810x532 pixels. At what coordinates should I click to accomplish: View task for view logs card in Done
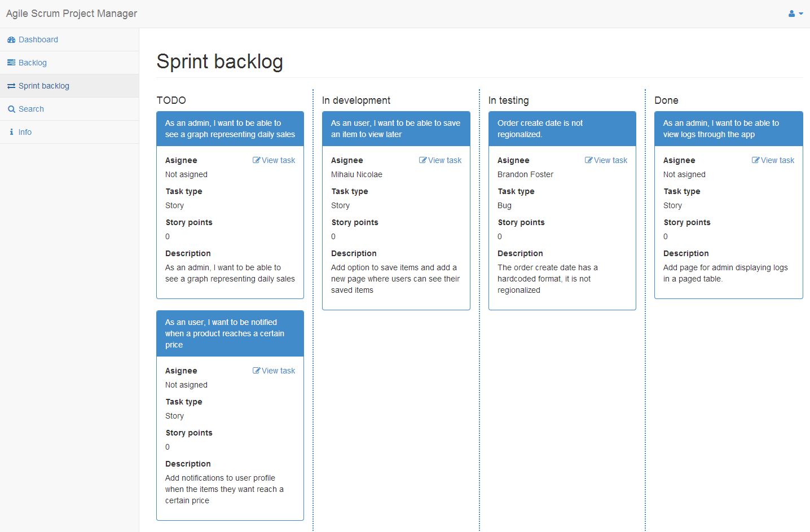coord(773,160)
